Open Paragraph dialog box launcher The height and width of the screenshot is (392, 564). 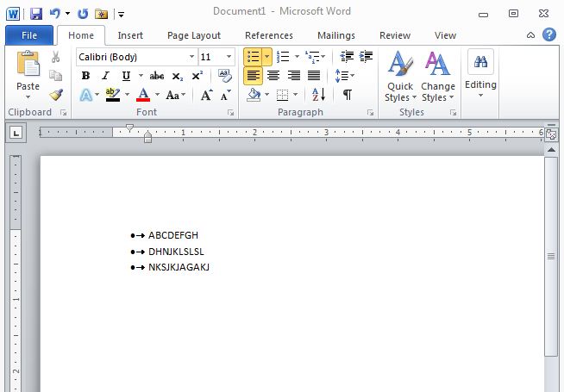[370, 113]
